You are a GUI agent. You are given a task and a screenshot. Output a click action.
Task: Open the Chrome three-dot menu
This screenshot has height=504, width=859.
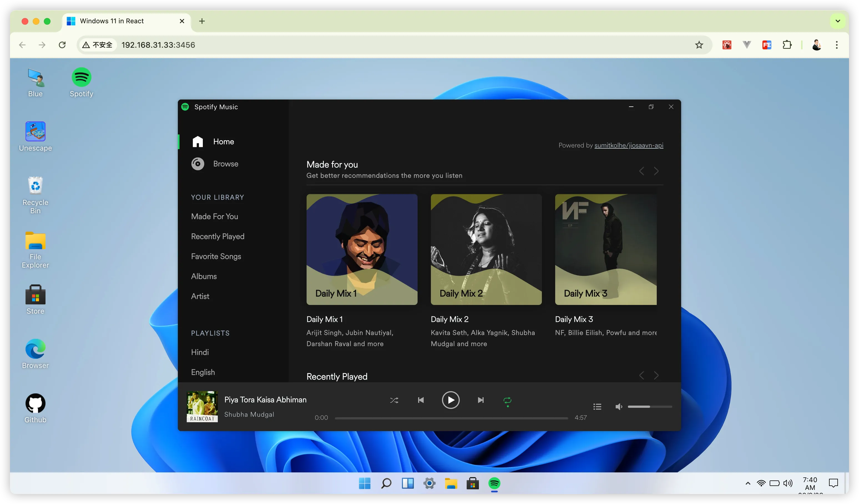pyautogui.click(x=837, y=45)
